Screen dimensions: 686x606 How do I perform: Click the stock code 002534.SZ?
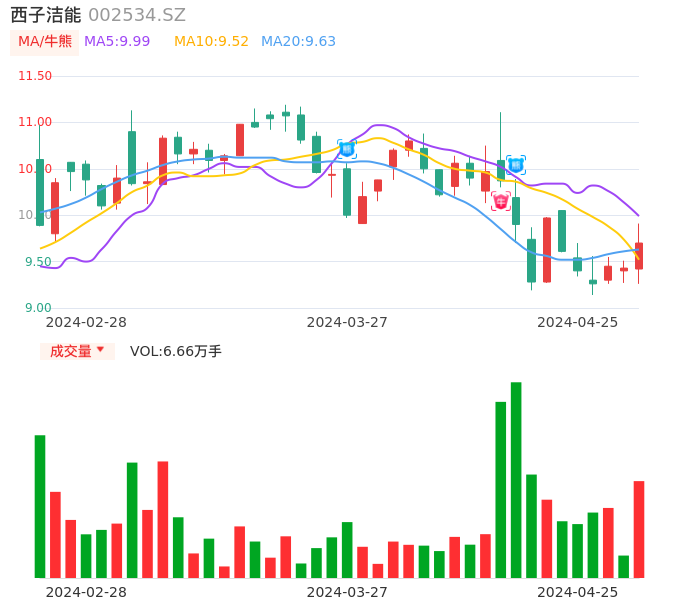click(x=137, y=15)
